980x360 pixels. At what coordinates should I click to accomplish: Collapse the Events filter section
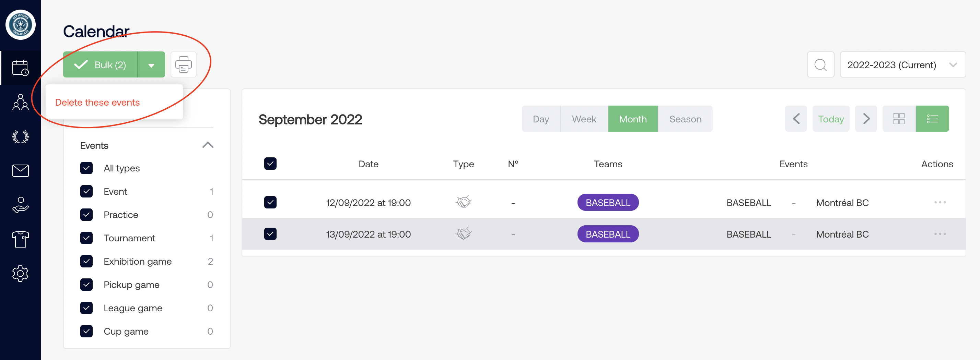coord(208,145)
